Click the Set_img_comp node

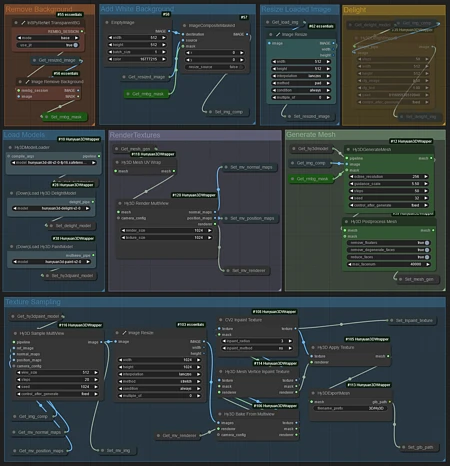pyautogui.click(x=227, y=112)
